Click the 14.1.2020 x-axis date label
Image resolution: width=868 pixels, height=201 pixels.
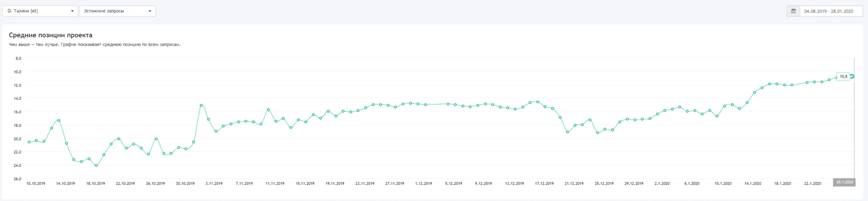coord(753,184)
